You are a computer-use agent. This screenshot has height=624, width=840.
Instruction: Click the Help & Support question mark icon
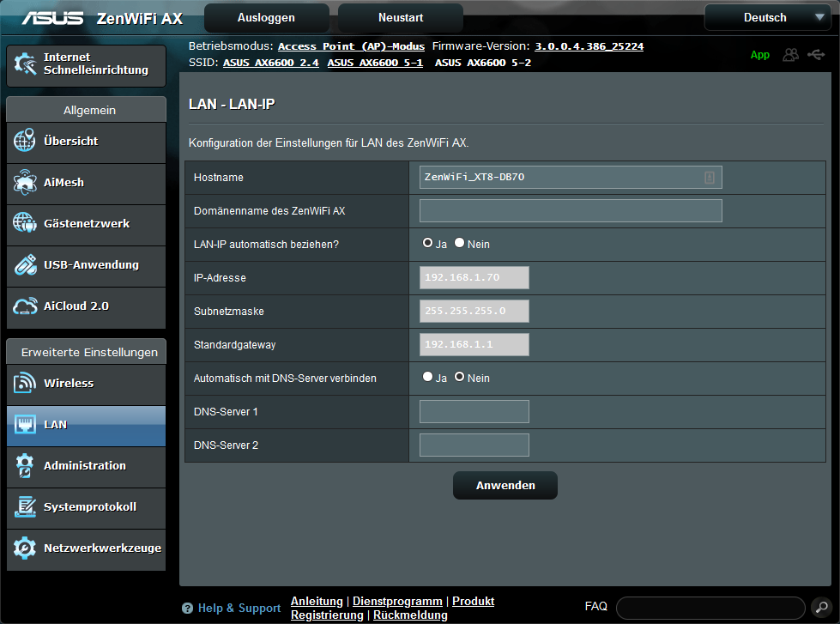(187, 608)
